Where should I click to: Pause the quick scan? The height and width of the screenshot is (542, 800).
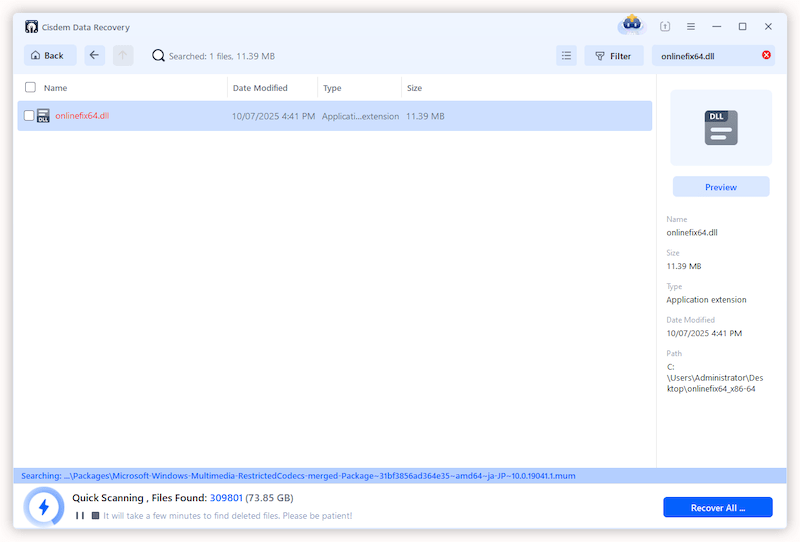click(x=80, y=516)
